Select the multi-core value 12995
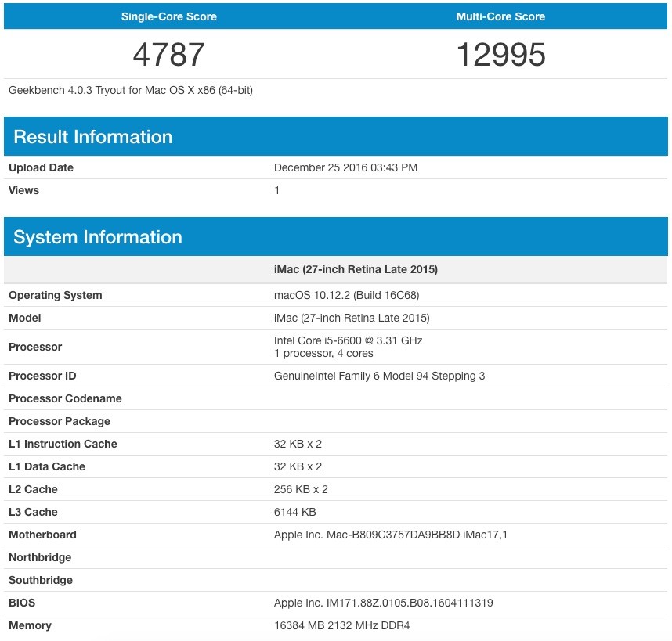672x641 pixels. coord(501,54)
